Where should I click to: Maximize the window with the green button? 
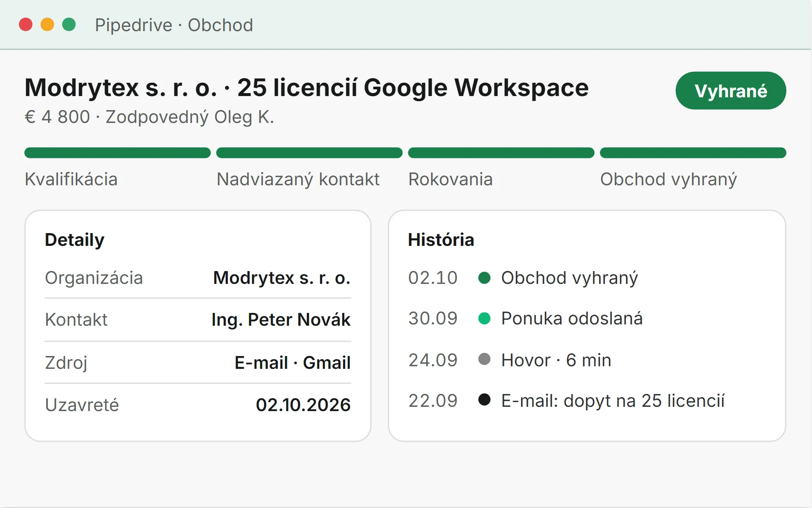click(69, 24)
